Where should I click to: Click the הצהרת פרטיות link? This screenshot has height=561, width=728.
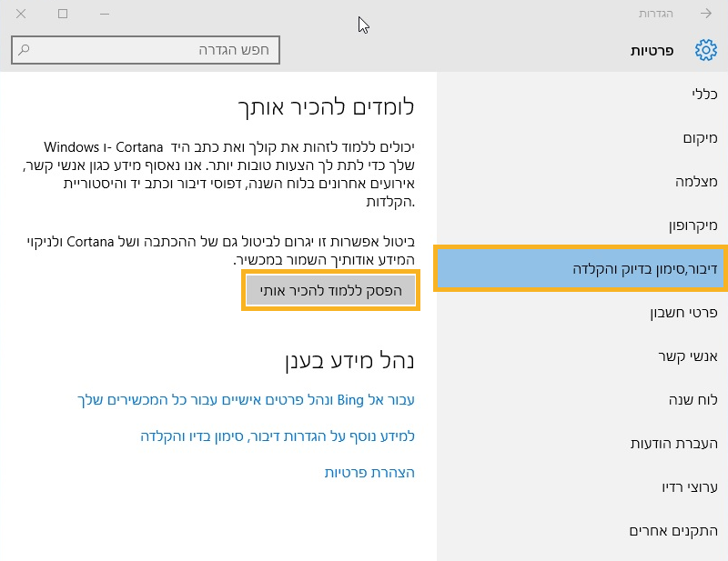(369, 473)
